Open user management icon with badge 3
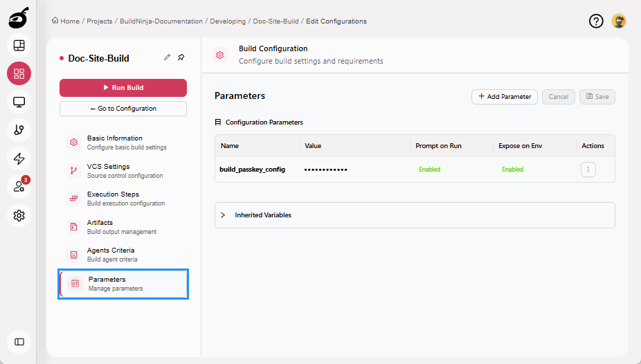This screenshot has width=641, height=364. [19, 187]
